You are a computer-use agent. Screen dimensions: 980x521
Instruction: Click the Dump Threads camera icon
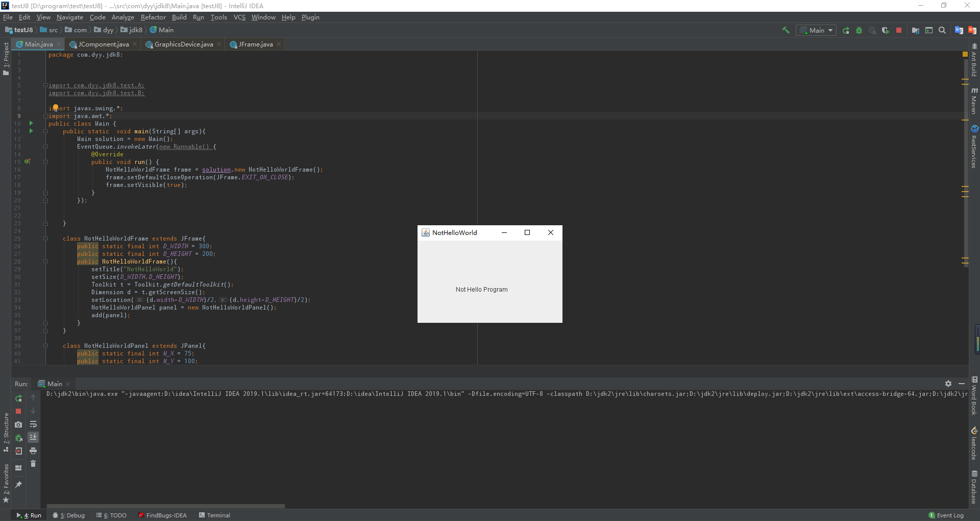[x=18, y=424]
